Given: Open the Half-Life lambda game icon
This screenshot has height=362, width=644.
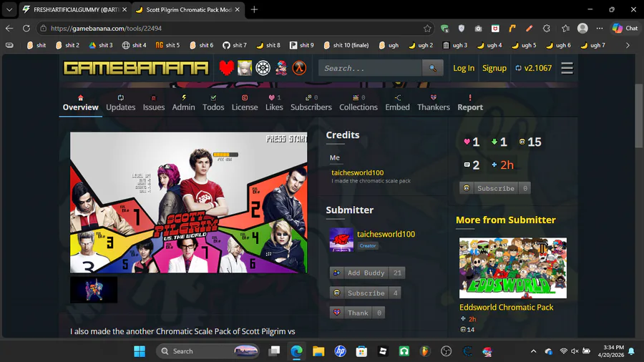Looking at the screenshot, I should pos(299,68).
